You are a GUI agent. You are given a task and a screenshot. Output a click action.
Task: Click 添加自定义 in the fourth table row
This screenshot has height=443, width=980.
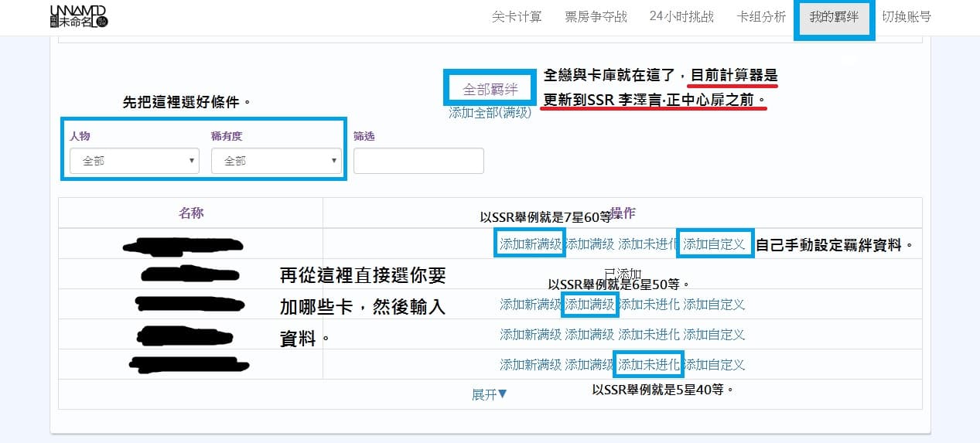click(714, 334)
